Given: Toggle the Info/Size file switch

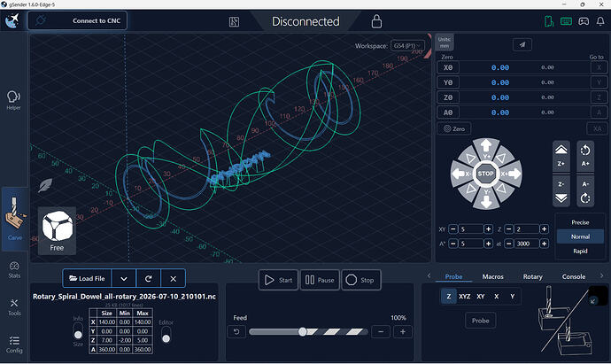Looking at the screenshot, I should click(78, 330).
